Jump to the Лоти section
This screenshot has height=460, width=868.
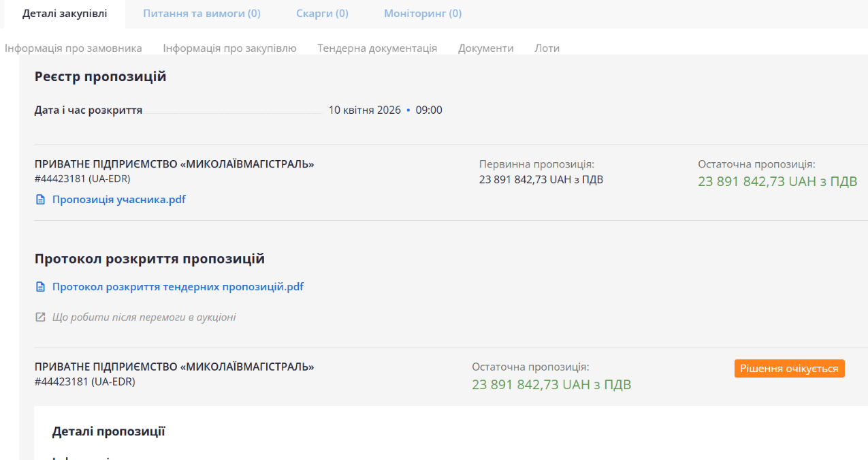coord(547,48)
